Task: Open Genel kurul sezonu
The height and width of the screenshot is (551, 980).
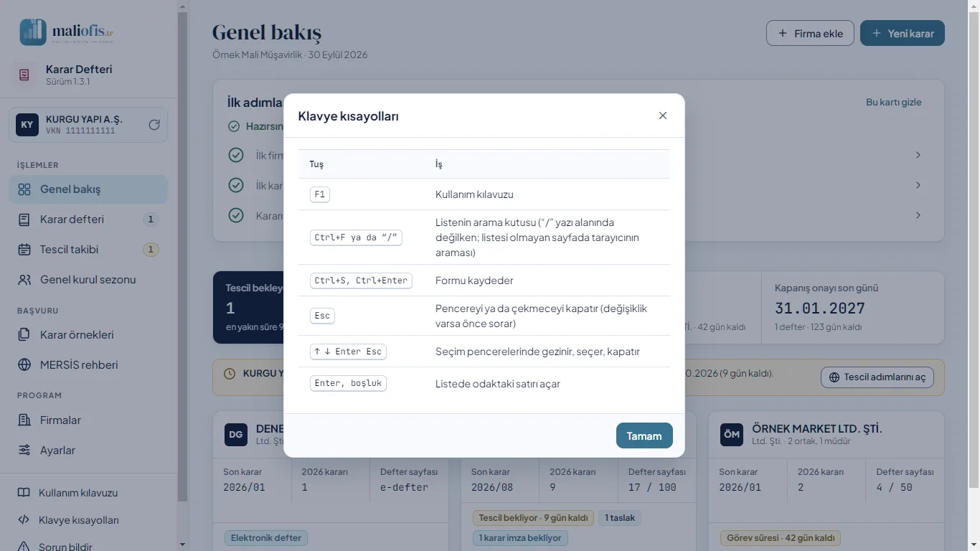Action: click(88, 280)
